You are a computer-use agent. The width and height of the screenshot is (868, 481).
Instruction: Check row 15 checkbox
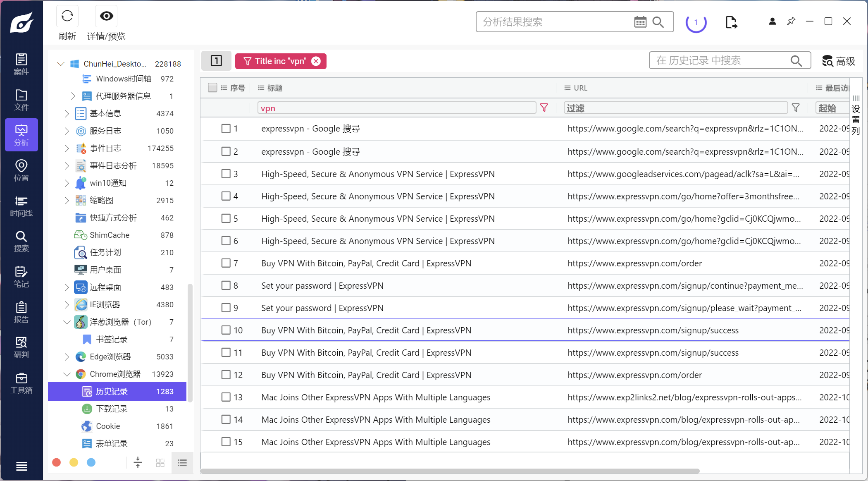[x=226, y=442]
